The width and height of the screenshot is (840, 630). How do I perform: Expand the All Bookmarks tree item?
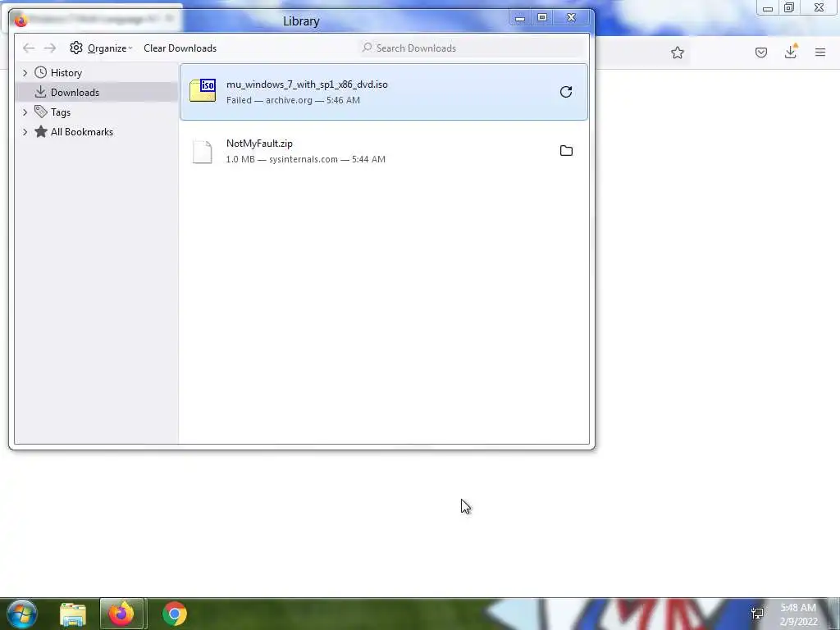pos(25,132)
